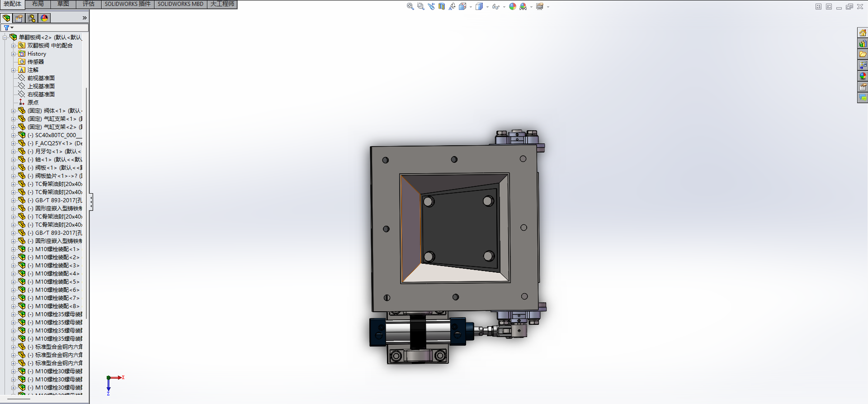This screenshot has width=868, height=404.
Task: Expand the 月牙勾<1> component node
Action: coord(14,152)
